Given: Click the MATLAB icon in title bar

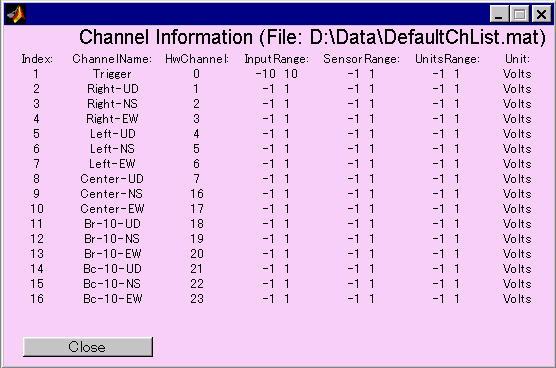Looking at the screenshot, I should tap(16, 15).
